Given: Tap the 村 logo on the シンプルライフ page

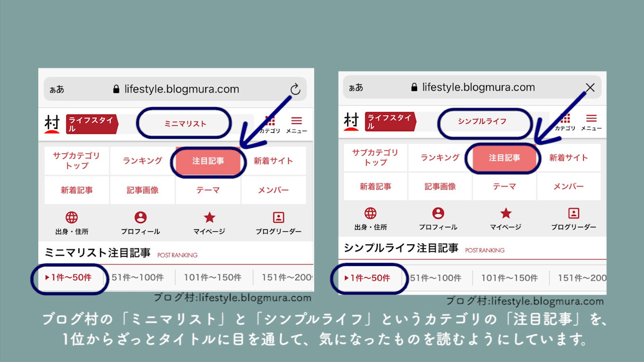Looking at the screenshot, I should (x=351, y=122).
